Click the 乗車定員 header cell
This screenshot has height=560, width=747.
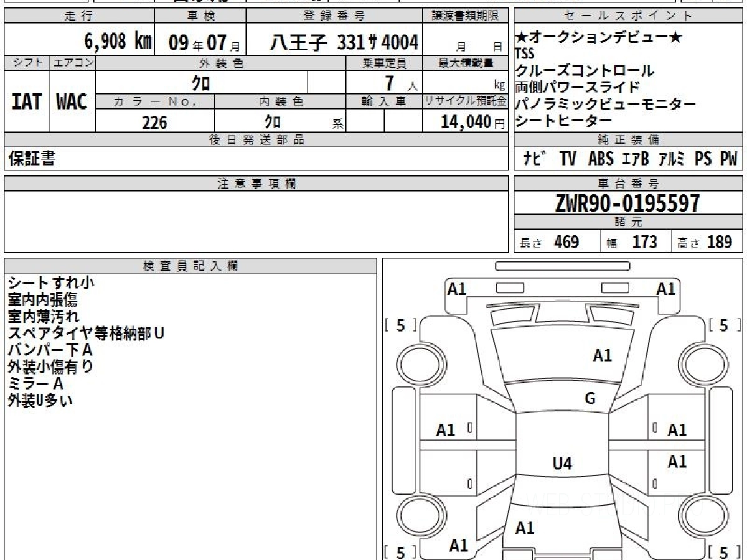click(385, 63)
